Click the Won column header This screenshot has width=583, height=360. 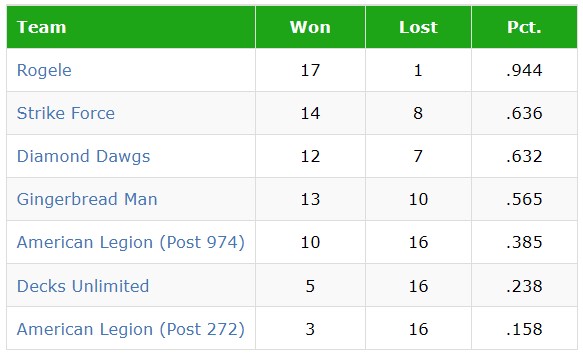[x=310, y=27]
